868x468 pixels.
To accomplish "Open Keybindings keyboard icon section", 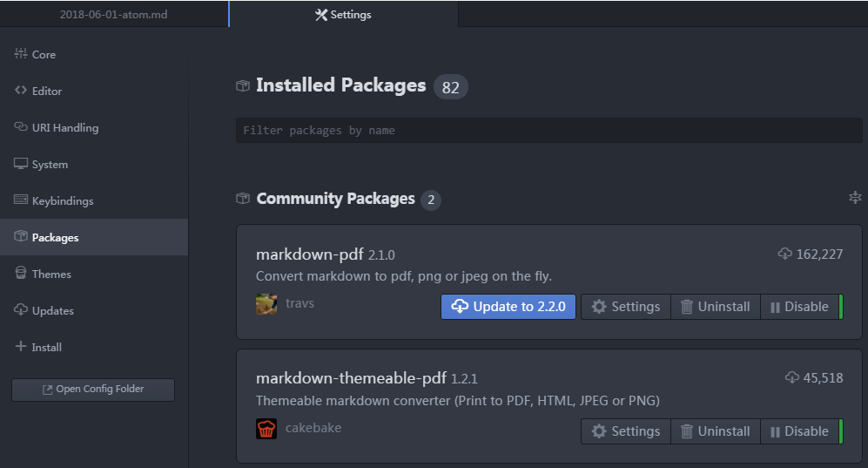I will 21,200.
